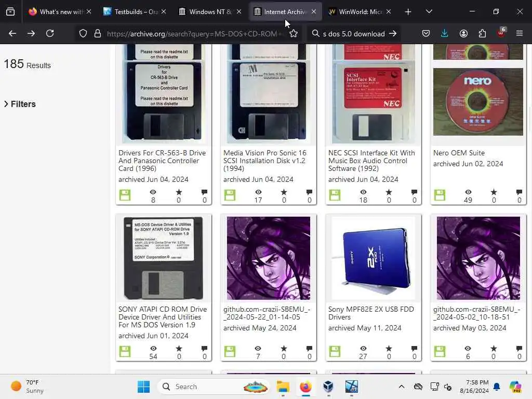Image resolution: width=532 pixels, height=399 pixels.
Task: Click favorites star on SONY ATAPI card
Action: [179, 349]
